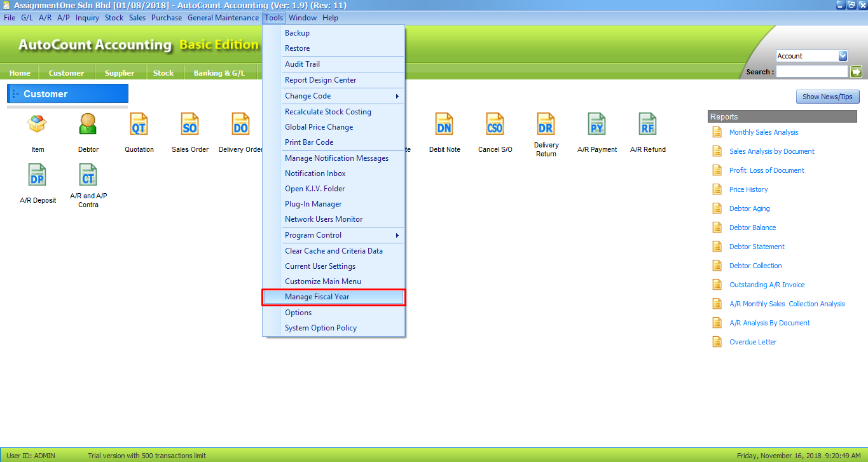
Task: Open the Account search type dropdown
Action: pos(843,56)
